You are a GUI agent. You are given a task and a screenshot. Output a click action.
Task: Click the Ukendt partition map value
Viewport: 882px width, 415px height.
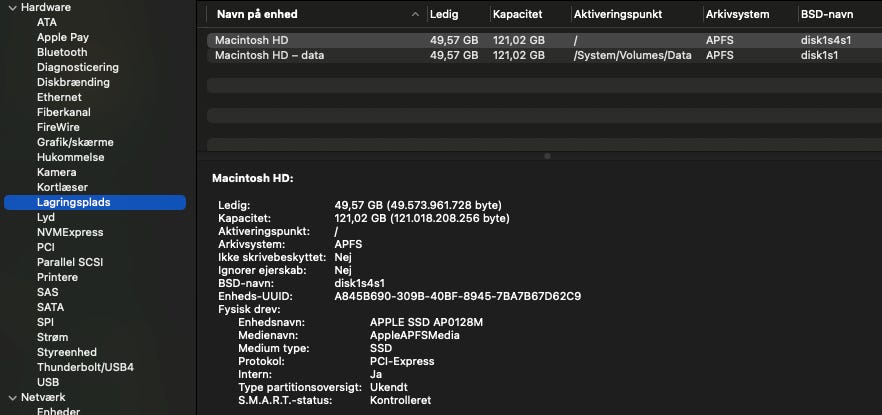tap(389, 387)
